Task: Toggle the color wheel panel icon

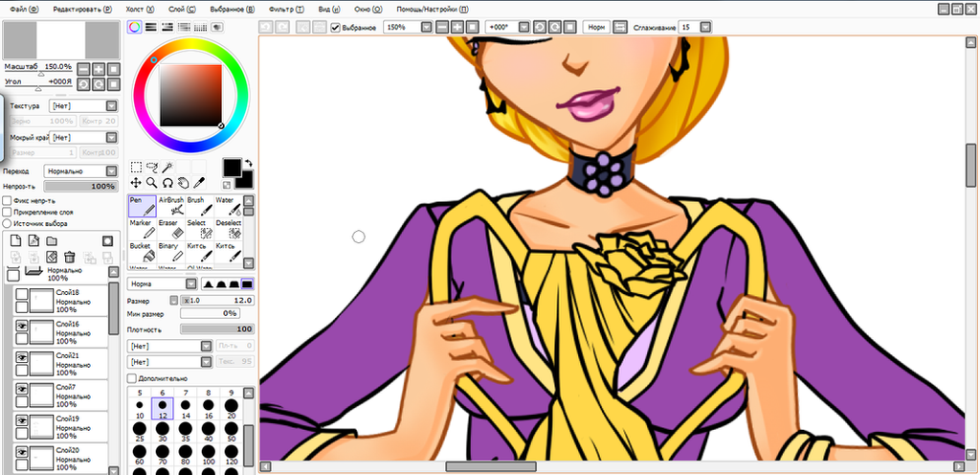Action: [134, 27]
